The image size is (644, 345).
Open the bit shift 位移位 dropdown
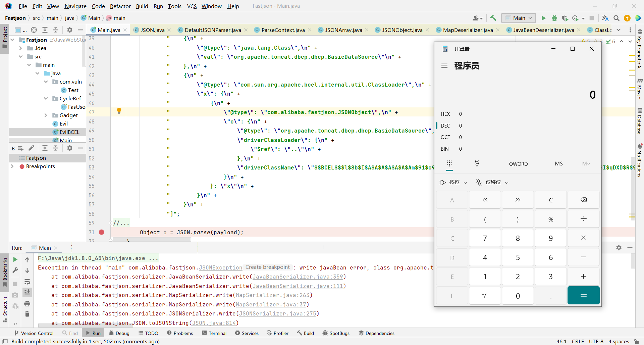(x=492, y=182)
